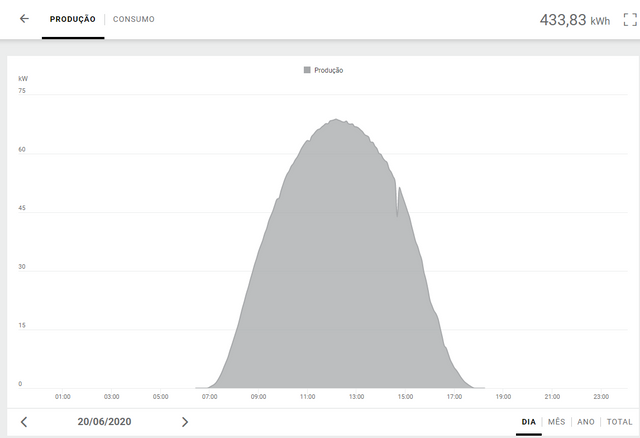The image size is (640, 438).
Task: Click the kW unit label
Action: tap(22, 77)
